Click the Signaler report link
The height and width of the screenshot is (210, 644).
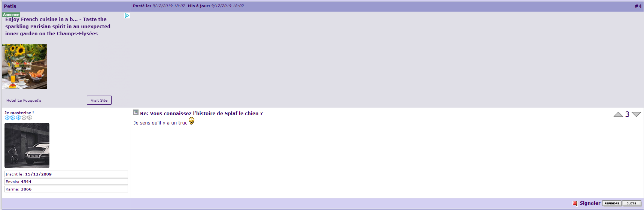[590, 203]
